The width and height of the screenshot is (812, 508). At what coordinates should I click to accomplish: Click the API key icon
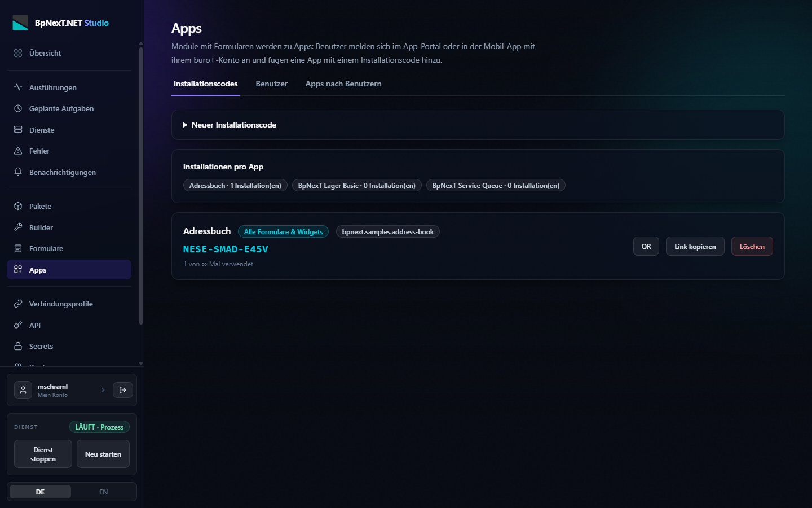pyautogui.click(x=18, y=325)
